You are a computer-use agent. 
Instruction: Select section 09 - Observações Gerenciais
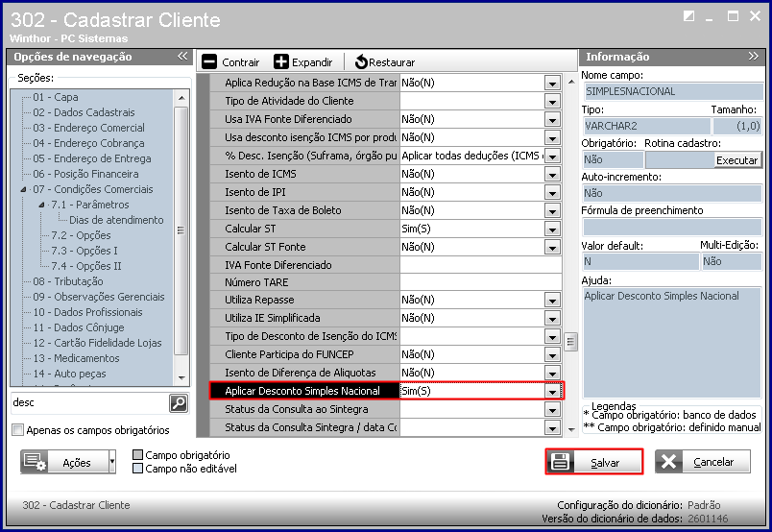point(99,297)
